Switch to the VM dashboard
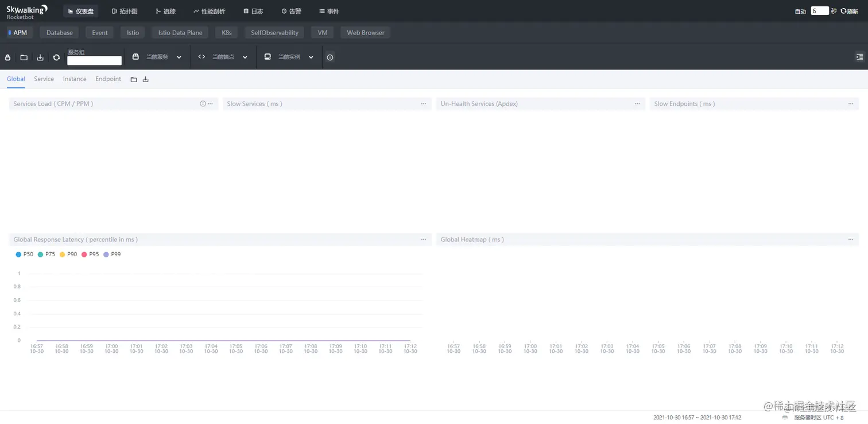Viewport: 868px width, 424px height. tap(323, 33)
